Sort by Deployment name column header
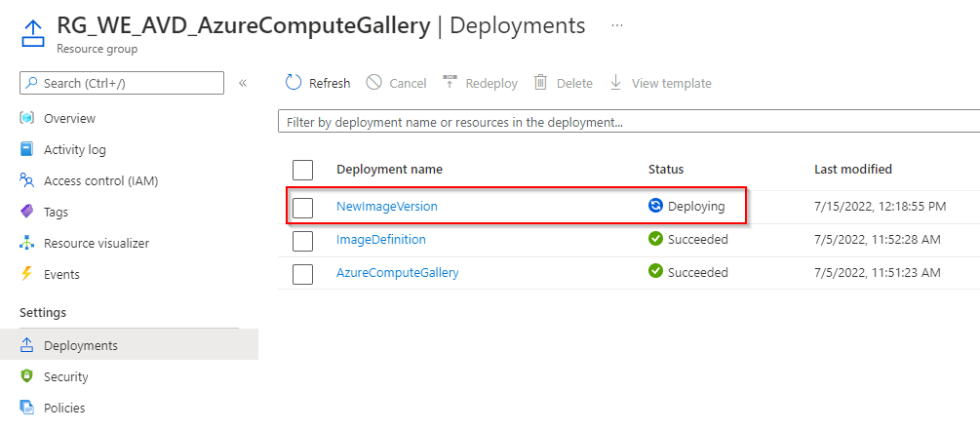This screenshot has width=980, height=430. click(x=389, y=169)
